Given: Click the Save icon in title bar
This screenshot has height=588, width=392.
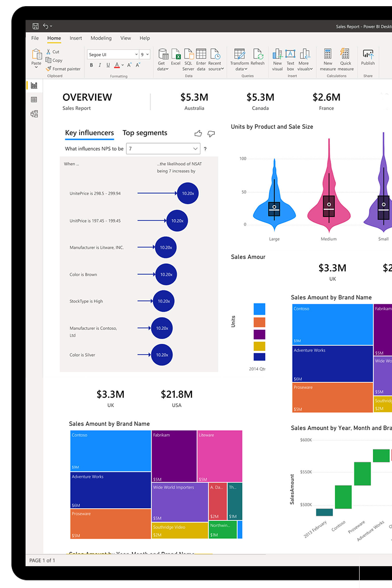Looking at the screenshot, I should (x=35, y=26).
